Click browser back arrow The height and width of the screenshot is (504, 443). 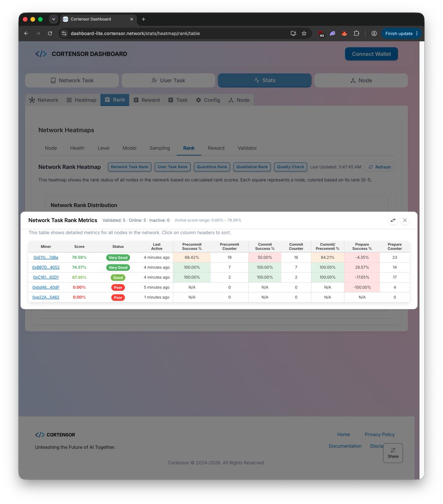[x=26, y=34]
